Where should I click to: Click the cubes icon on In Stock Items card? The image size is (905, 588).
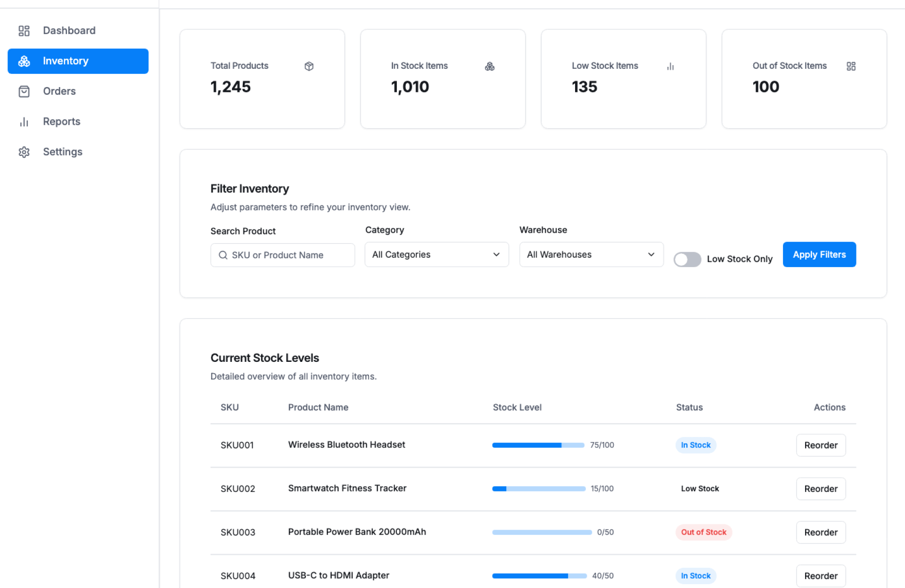[x=490, y=66]
